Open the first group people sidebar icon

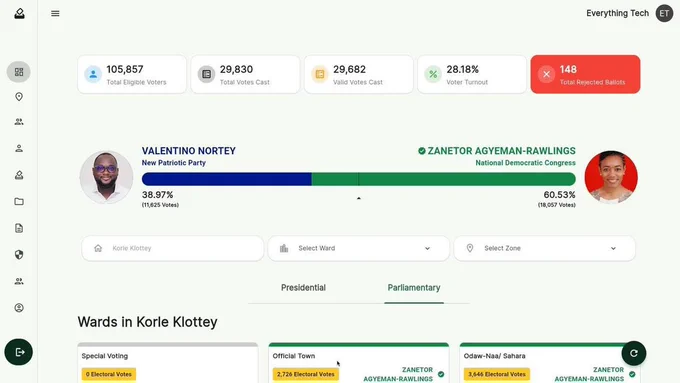coord(19,122)
